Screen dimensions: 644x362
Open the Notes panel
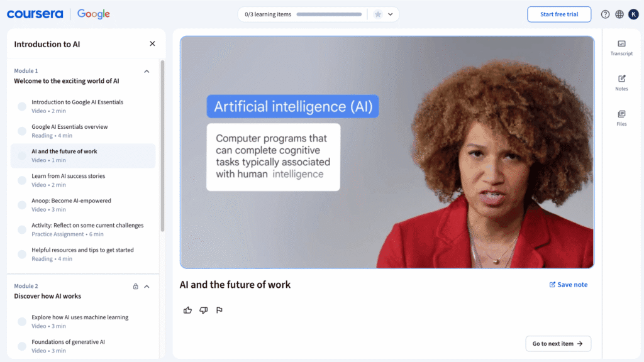tap(621, 83)
